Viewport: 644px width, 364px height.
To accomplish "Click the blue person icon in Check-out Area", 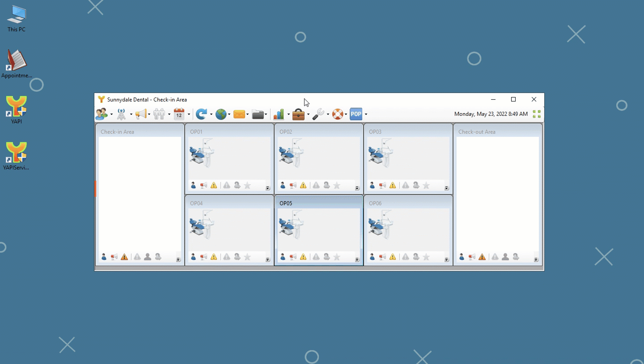I will [462, 257].
